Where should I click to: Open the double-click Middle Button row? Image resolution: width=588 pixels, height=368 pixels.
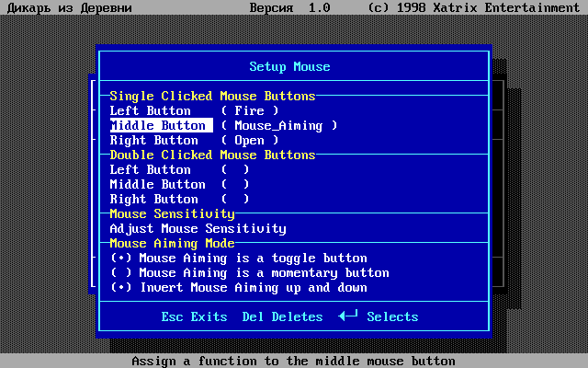pyautogui.click(x=180, y=184)
